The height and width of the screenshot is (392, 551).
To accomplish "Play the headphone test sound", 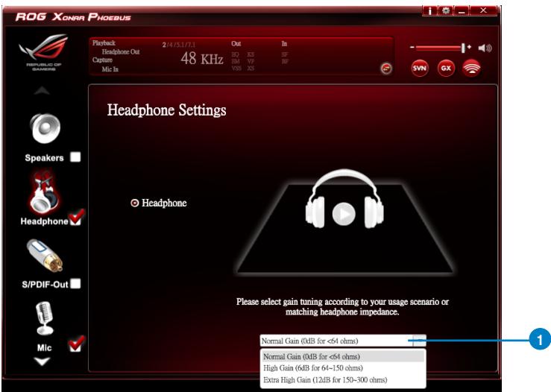I will [344, 214].
